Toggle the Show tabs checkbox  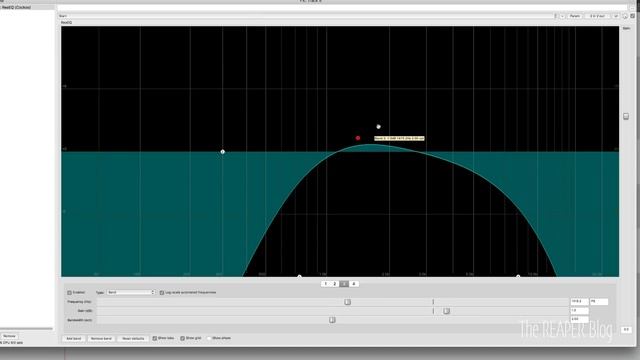point(155,338)
